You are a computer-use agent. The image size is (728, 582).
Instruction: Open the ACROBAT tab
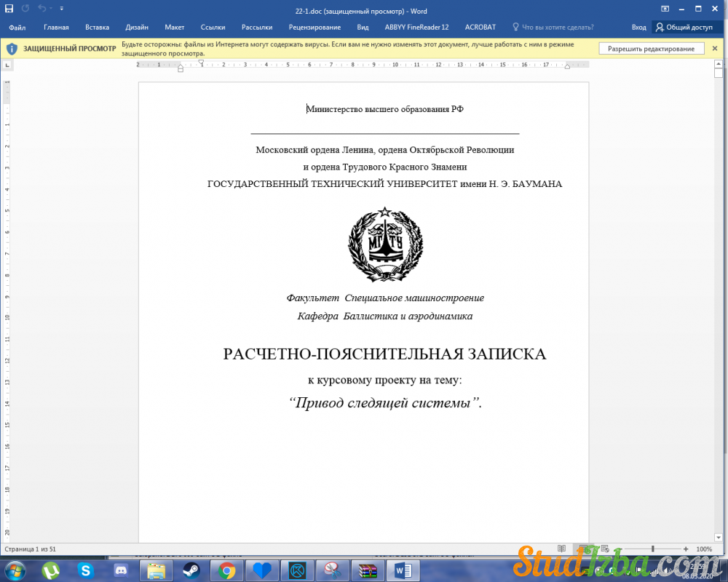[480, 28]
